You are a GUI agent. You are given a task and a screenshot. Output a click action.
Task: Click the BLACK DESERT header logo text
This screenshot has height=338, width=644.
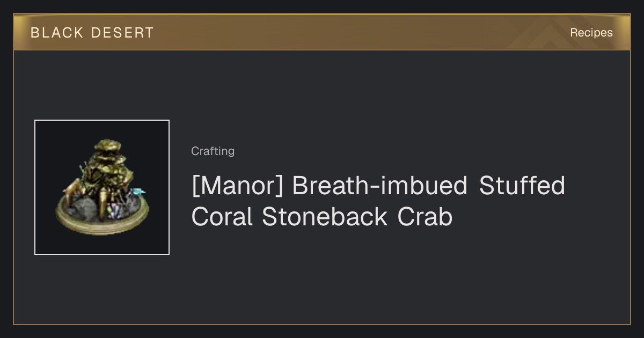click(92, 33)
